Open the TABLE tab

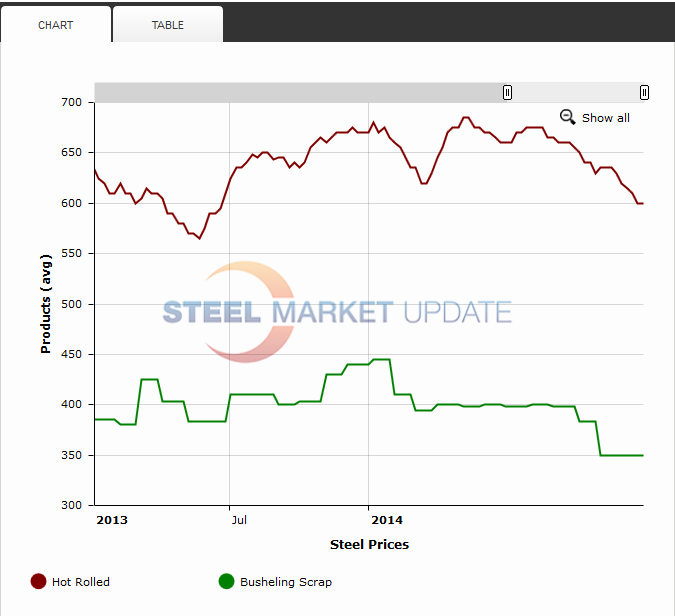click(168, 25)
